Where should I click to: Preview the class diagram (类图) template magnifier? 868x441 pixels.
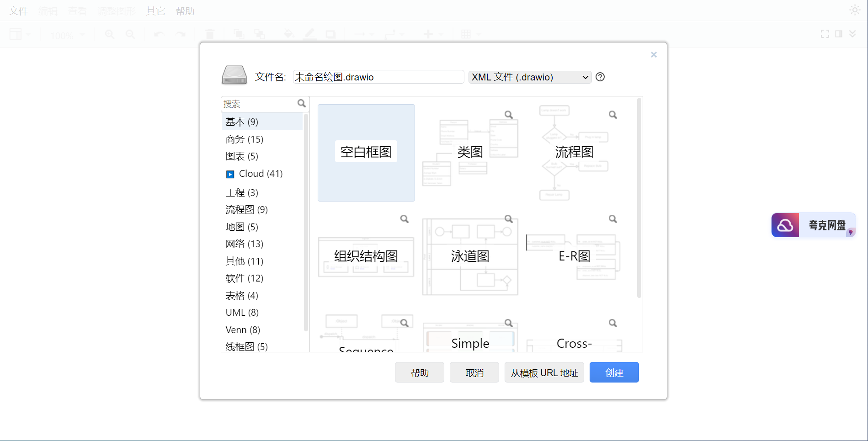(x=508, y=115)
